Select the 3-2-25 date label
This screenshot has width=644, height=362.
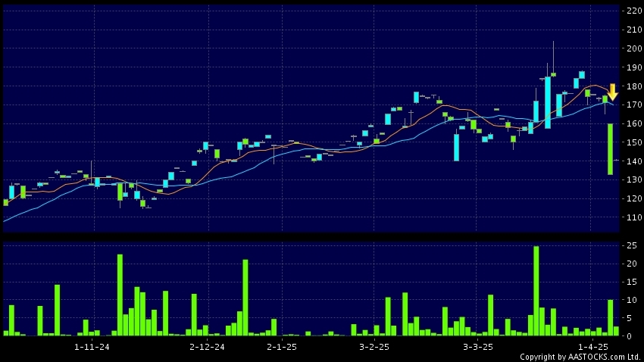pyautogui.click(x=374, y=347)
